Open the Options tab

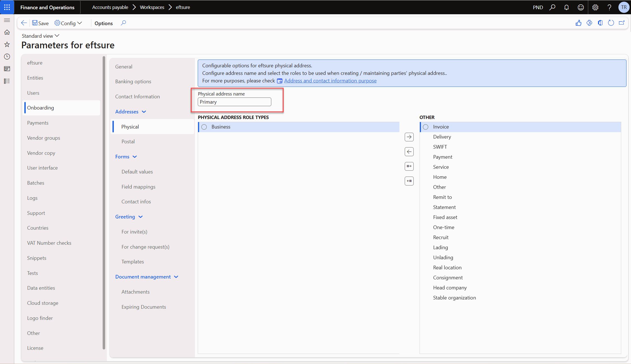pyautogui.click(x=103, y=23)
